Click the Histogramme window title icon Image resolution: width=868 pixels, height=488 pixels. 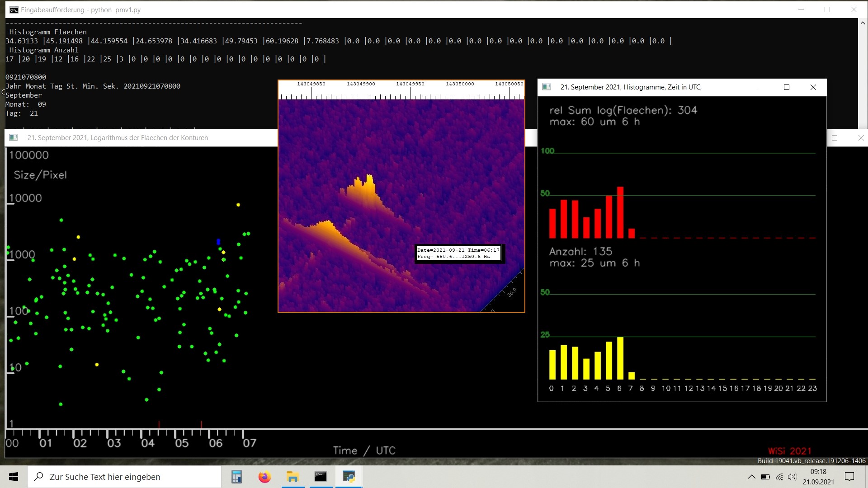tap(546, 87)
